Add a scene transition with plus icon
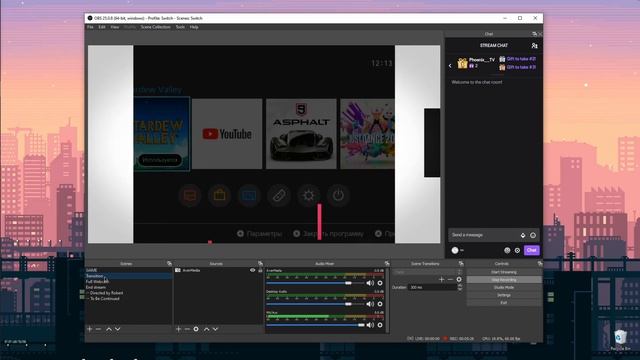This screenshot has height=360, width=640. coord(441,280)
